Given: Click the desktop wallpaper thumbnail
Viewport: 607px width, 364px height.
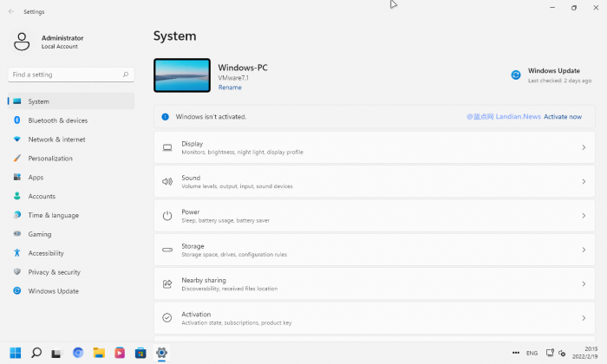Looking at the screenshot, I should pos(182,75).
